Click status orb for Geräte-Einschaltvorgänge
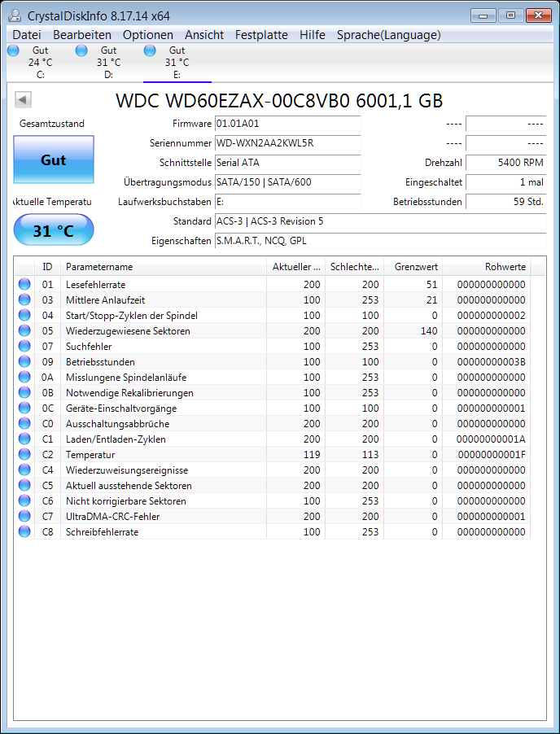560x734 pixels. [x=24, y=408]
